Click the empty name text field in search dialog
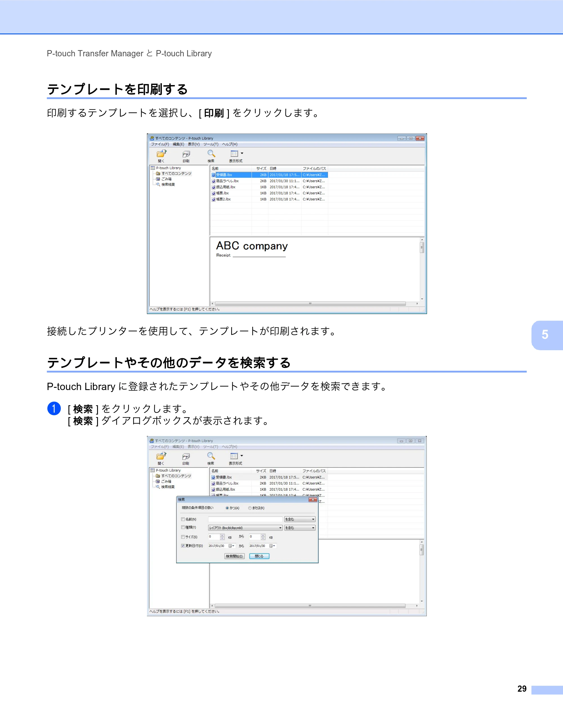The height and width of the screenshot is (728, 563). tap(245, 519)
